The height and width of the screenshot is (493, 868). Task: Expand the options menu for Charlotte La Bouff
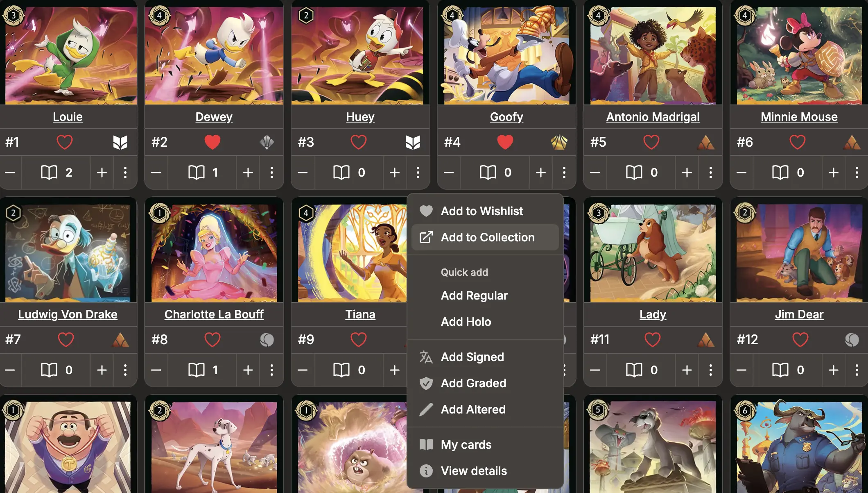[x=271, y=370]
